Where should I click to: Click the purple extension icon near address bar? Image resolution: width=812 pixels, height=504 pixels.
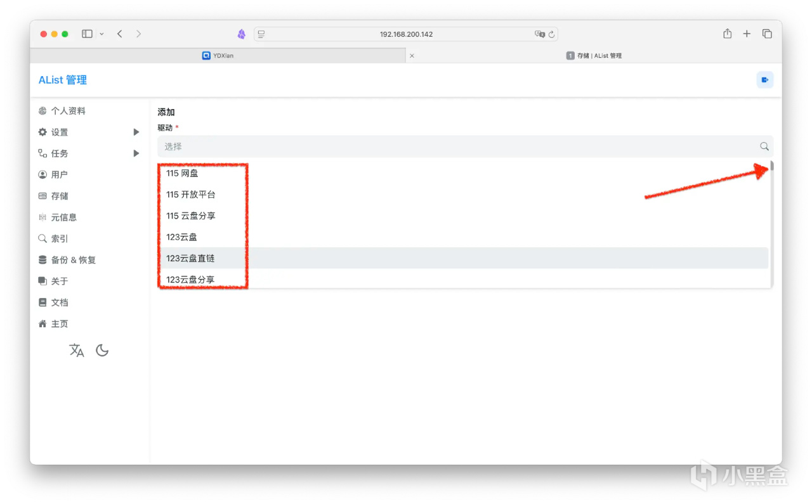click(242, 34)
